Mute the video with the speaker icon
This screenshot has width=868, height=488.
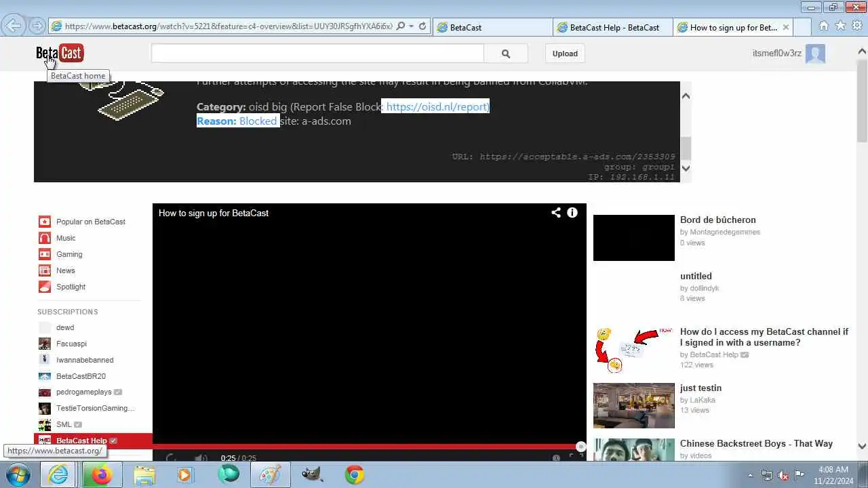[201, 458]
